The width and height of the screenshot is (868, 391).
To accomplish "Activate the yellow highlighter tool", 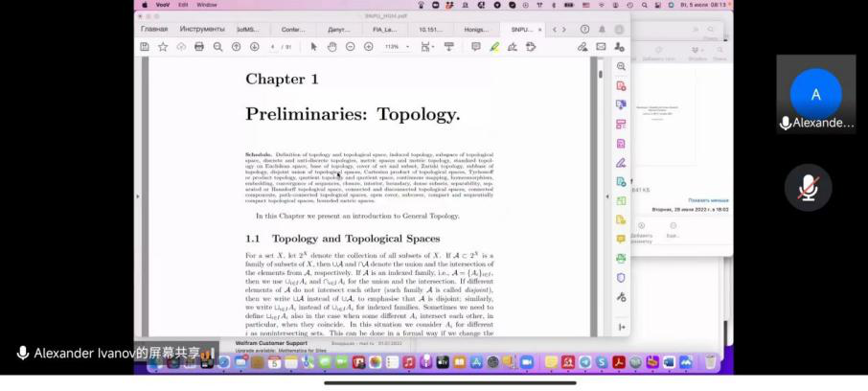I will [494, 47].
